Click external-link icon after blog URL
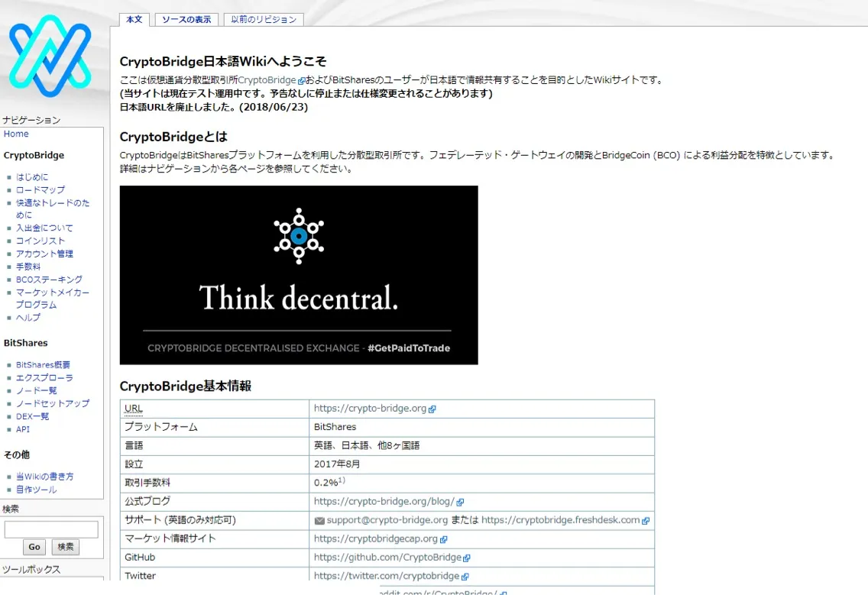Image resolution: width=868 pixels, height=595 pixels. point(460,502)
